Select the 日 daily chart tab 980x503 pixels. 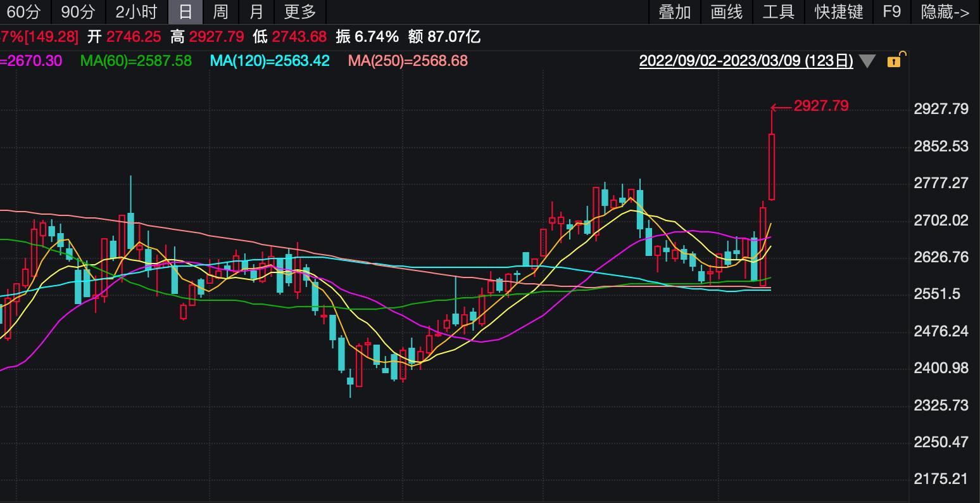tap(185, 12)
